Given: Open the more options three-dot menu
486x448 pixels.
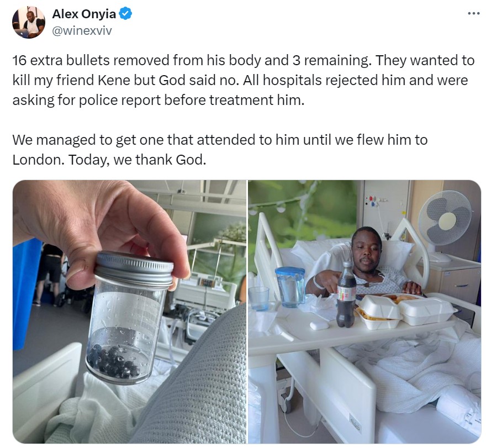Looking at the screenshot, I should pos(474,13).
